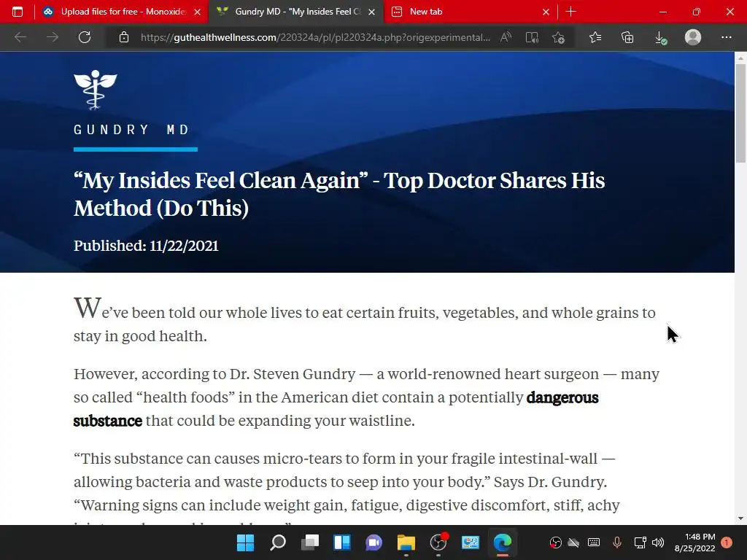
Task: Open Windows Search from taskbar
Action: click(x=278, y=542)
